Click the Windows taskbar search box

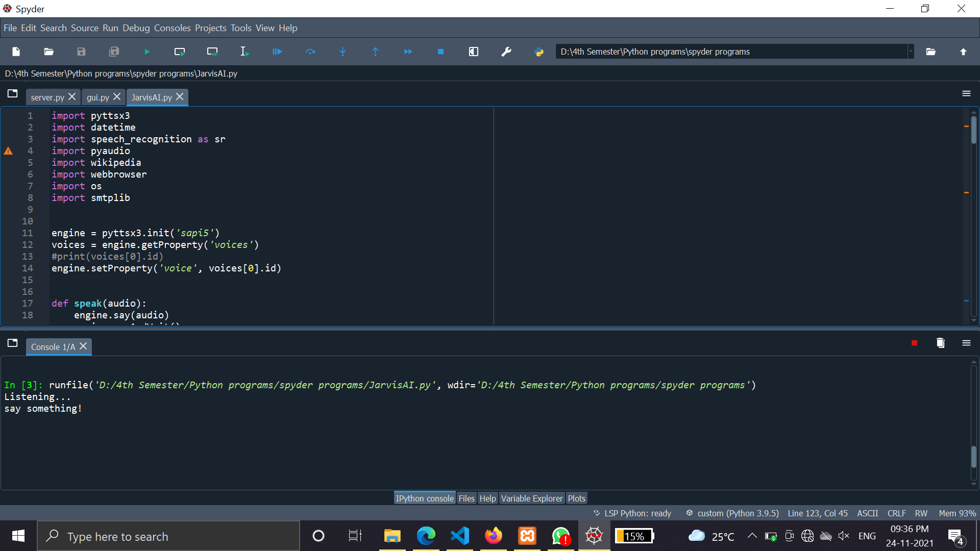coord(168,536)
